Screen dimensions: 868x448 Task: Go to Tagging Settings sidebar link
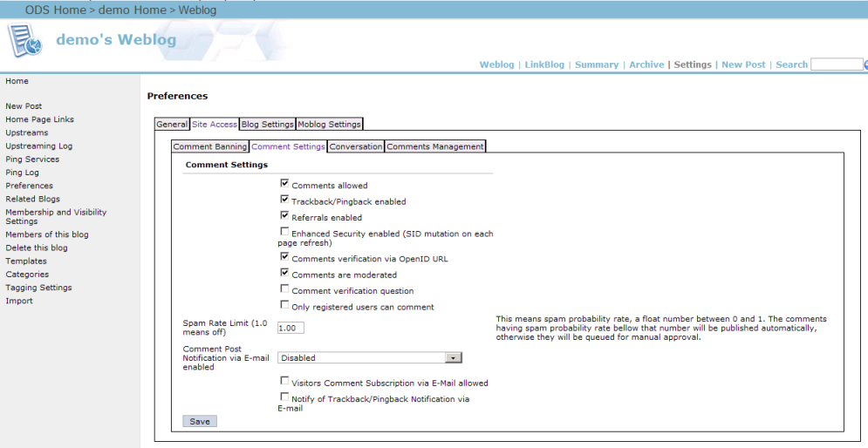38,288
